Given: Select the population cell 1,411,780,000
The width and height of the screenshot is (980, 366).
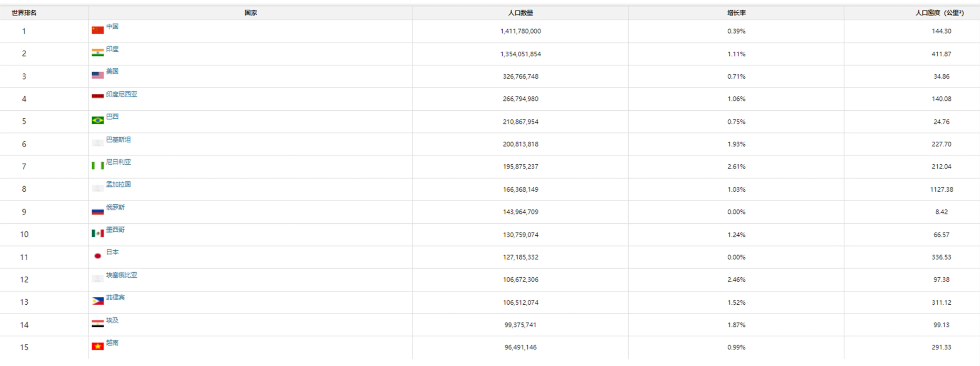Looking at the screenshot, I should click(520, 31).
